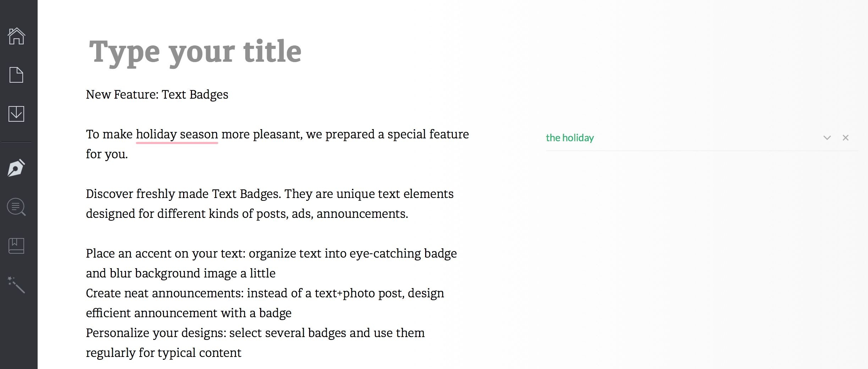Open the text search magnifier icon
The width and height of the screenshot is (868, 369).
(16, 207)
